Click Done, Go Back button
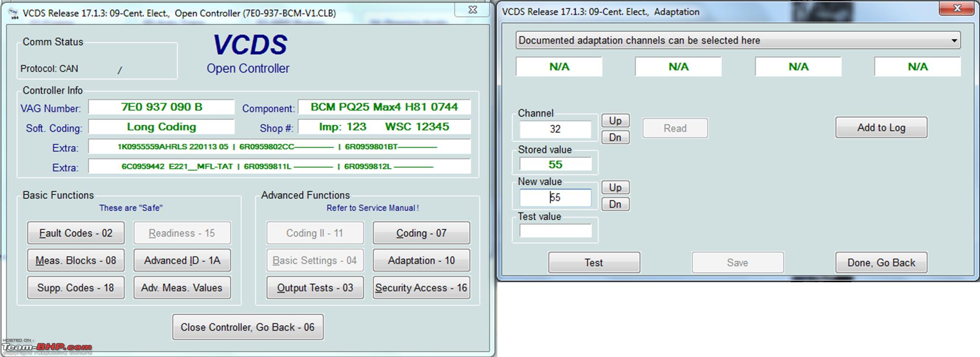The width and height of the screenshot is (980, 357). point(881,262)
